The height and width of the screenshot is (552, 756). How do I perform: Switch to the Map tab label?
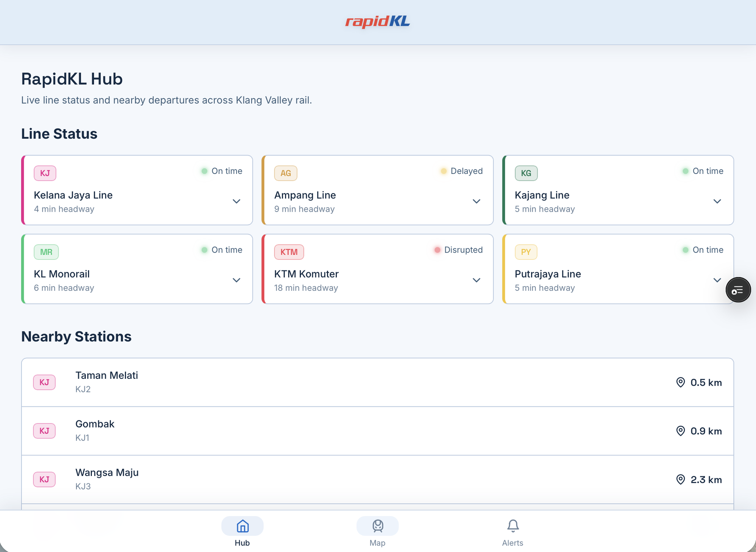coord(378,543)
